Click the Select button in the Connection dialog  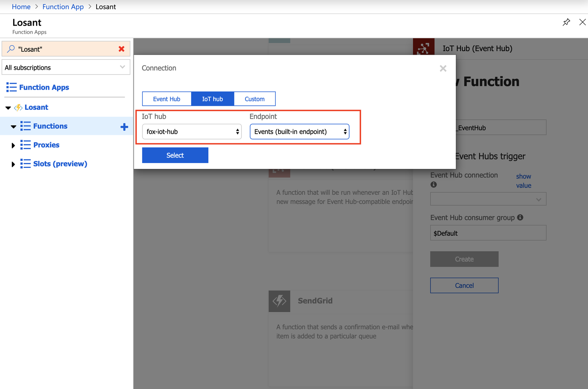tap(175, 155)
